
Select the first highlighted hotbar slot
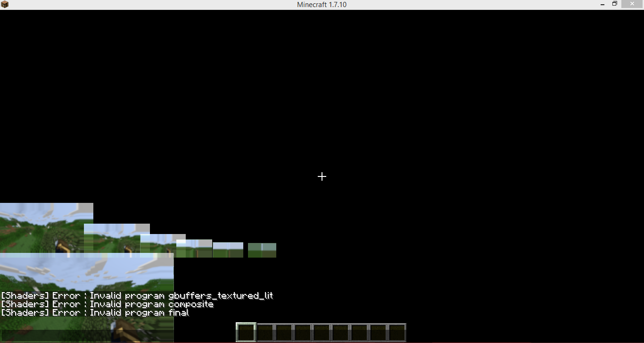pyautogui.click(x=246, y=332)
